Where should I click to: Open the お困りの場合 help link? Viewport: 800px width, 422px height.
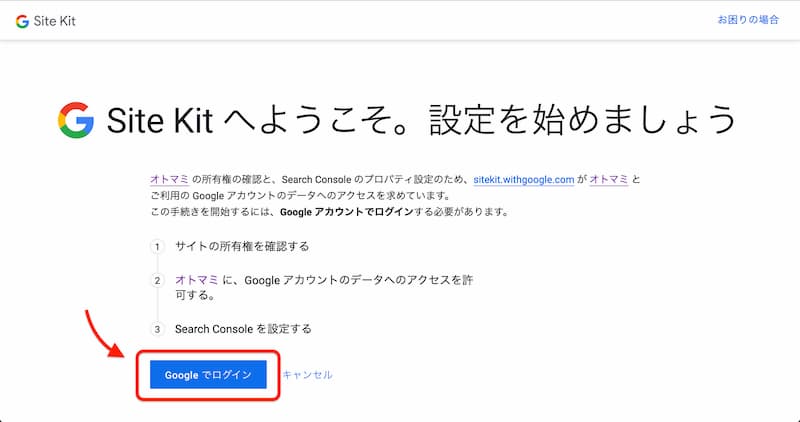point(748,20)
